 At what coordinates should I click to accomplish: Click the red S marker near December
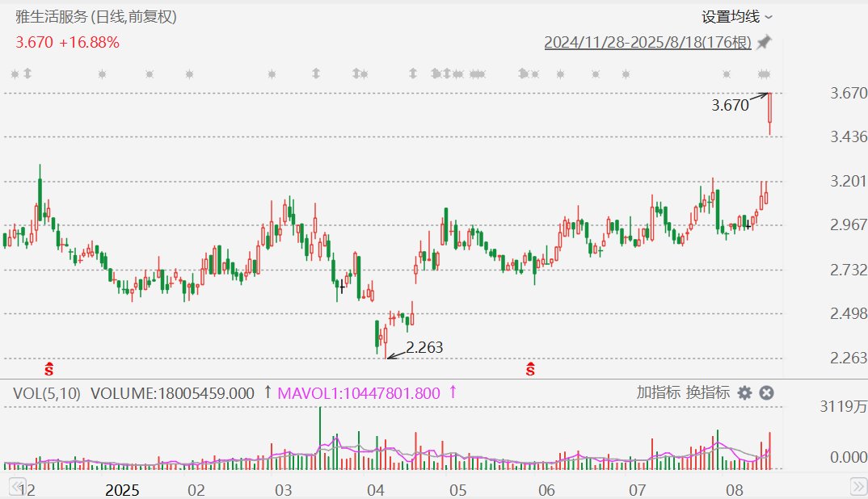click(49, 369)
